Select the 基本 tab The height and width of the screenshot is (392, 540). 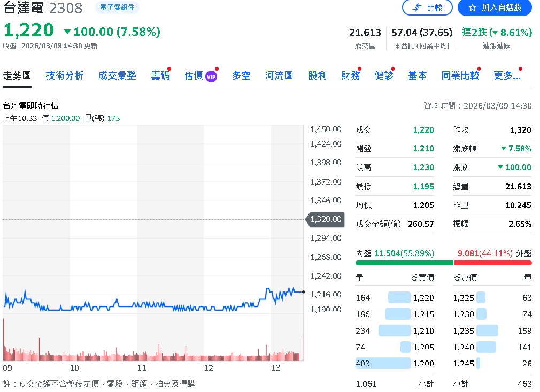pyautogui.click(x=418, y=75)
